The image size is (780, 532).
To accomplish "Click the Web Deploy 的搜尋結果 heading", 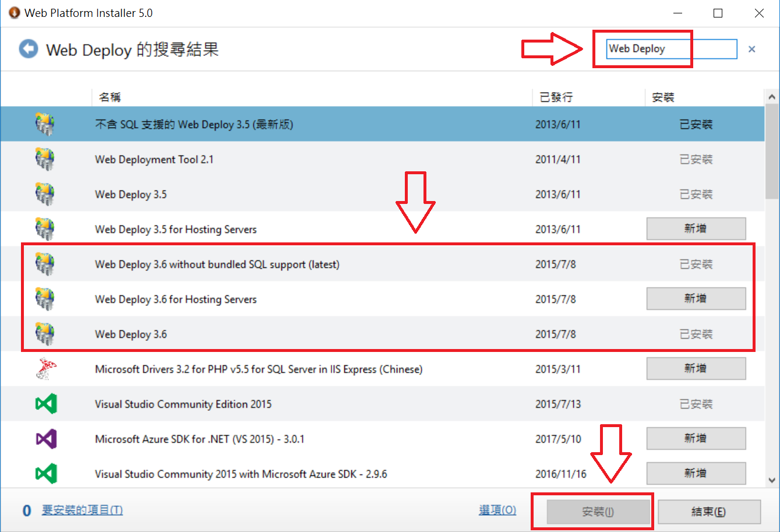I will pyautogui.click(x=133, y=50).
